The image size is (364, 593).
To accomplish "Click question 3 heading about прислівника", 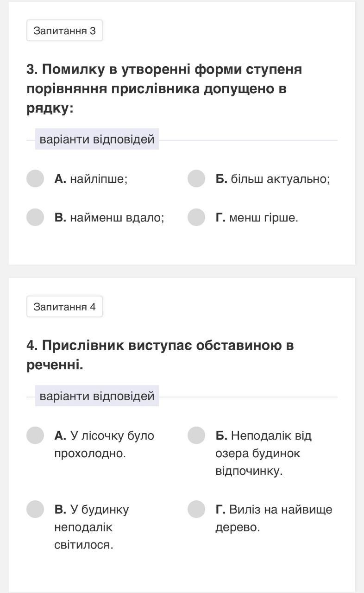I will point(164,88).
